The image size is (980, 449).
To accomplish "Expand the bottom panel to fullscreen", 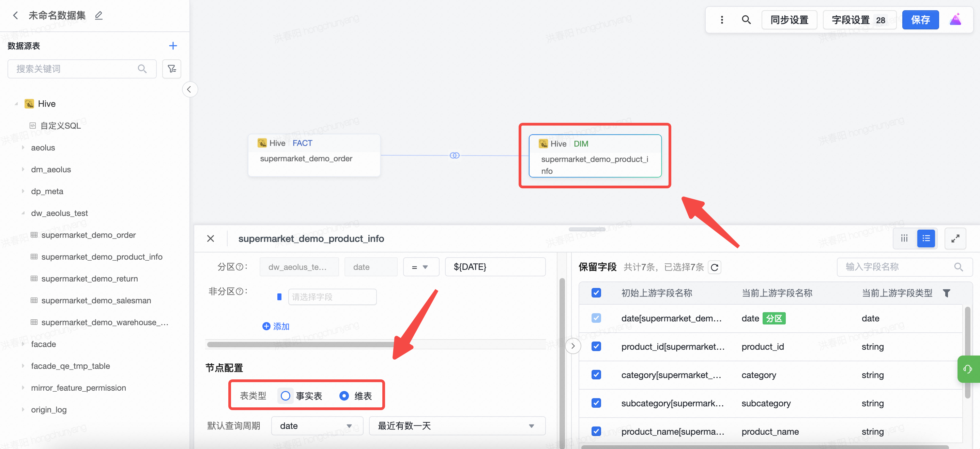I will (955, 238).
